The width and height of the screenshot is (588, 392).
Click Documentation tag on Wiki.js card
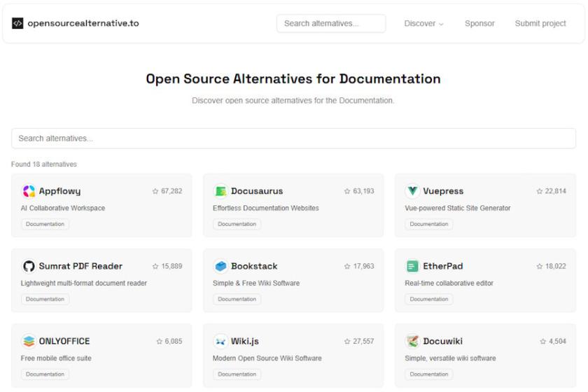click(237, 374)
